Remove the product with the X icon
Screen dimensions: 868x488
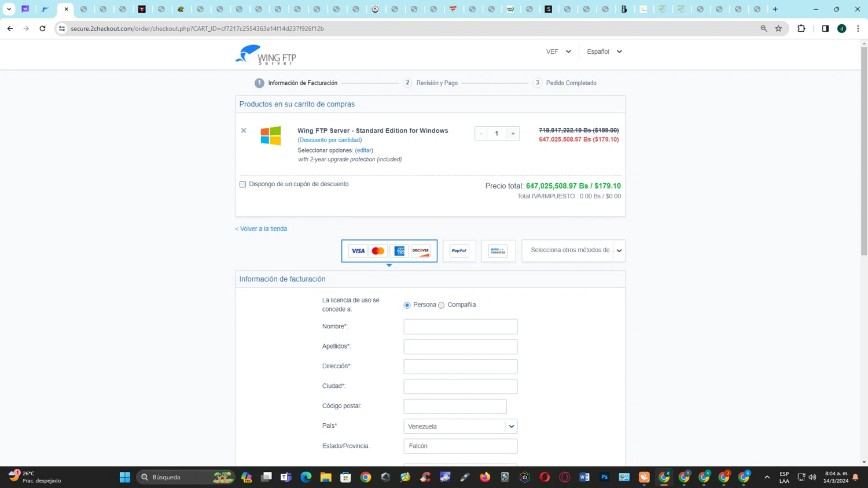click(244, 131)
